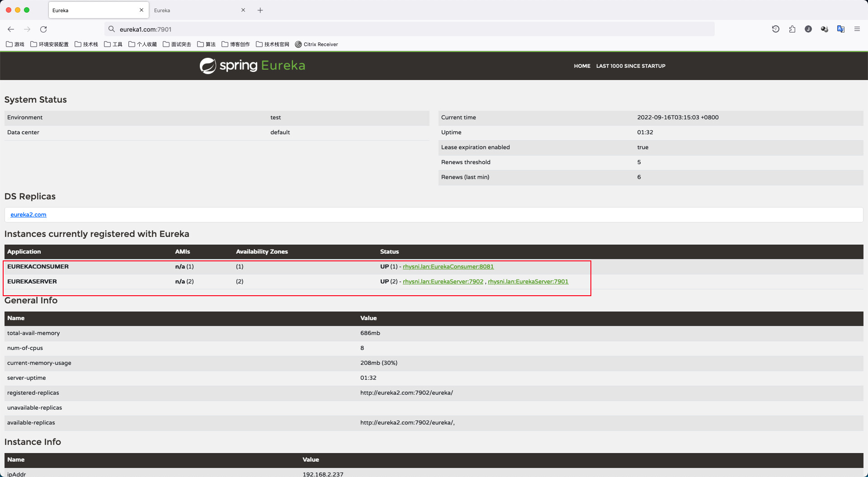Go back with the browser back arrow
Screen dimensions: 868x477
(11, 29)
